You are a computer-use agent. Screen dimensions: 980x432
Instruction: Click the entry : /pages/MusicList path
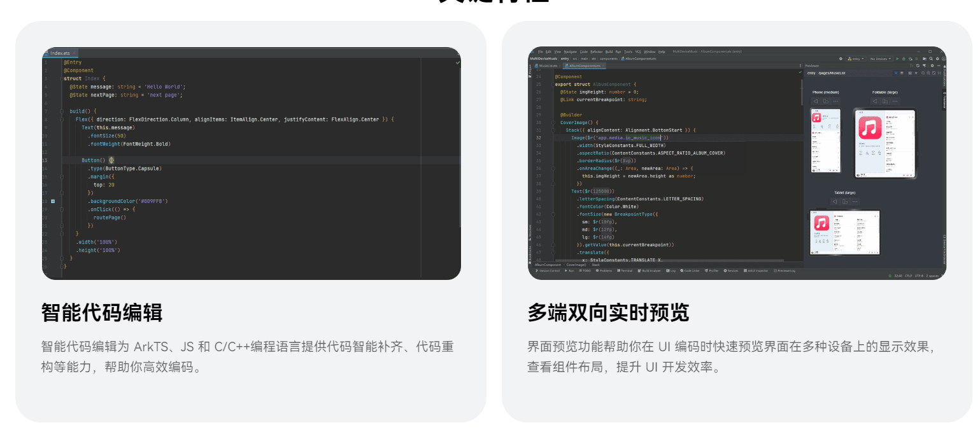(x=827, y=73)
